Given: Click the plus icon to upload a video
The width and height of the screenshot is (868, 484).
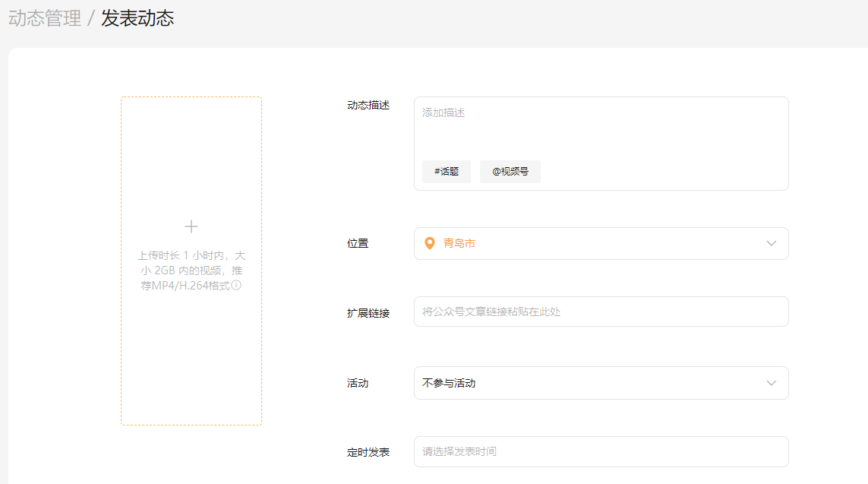Looking at the screenshot, I should [191, 226].
